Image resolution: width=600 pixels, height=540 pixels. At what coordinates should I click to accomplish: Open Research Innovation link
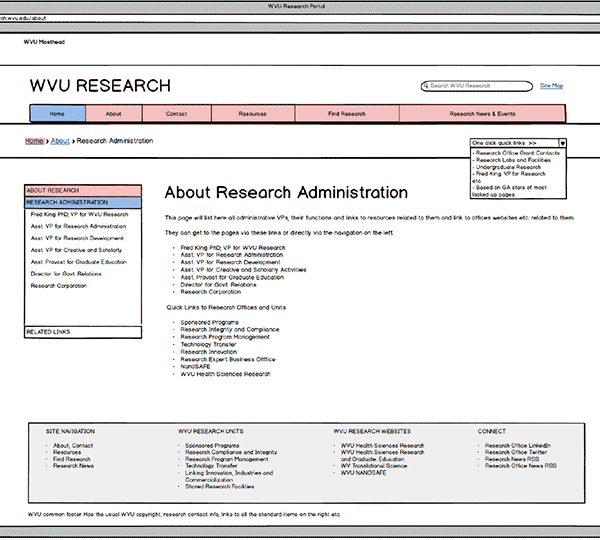[209, 352]
